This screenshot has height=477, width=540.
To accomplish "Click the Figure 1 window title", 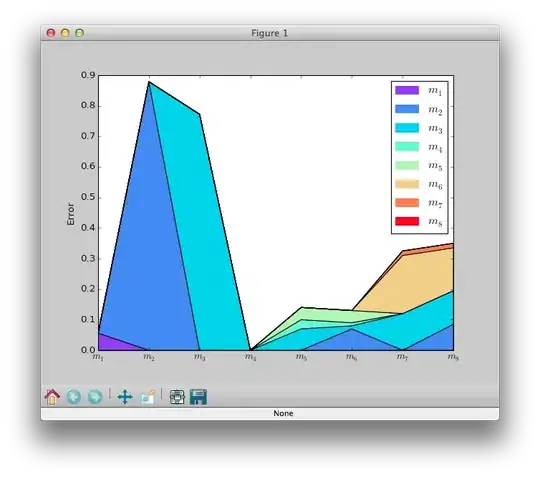I will [269, 33].
